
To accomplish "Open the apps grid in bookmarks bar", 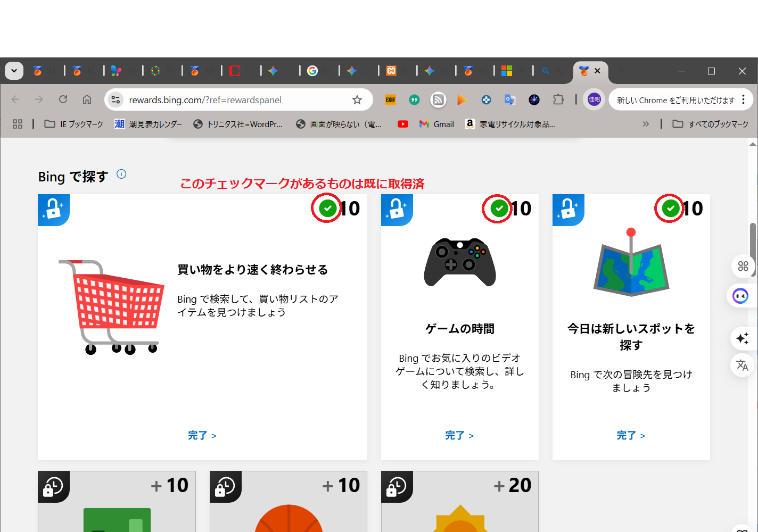I will coord(18,124).
